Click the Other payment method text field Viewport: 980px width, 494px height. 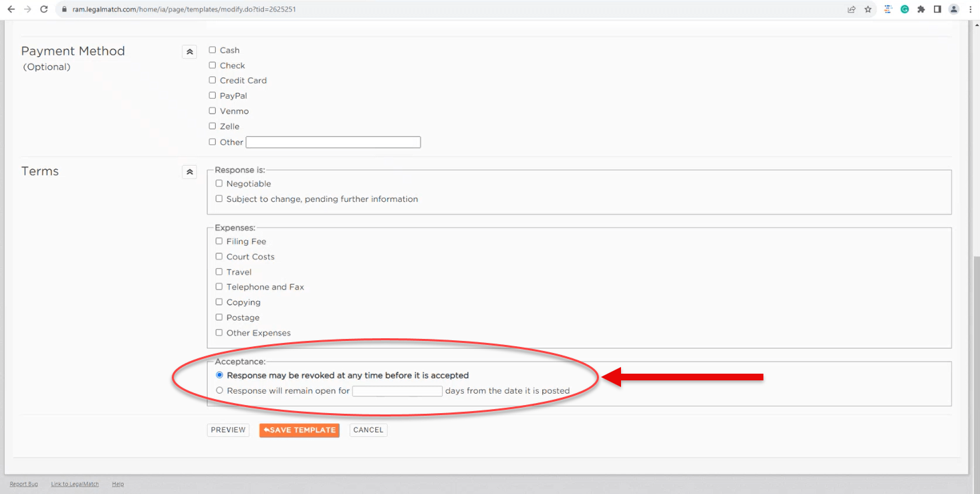pos(333,142)
